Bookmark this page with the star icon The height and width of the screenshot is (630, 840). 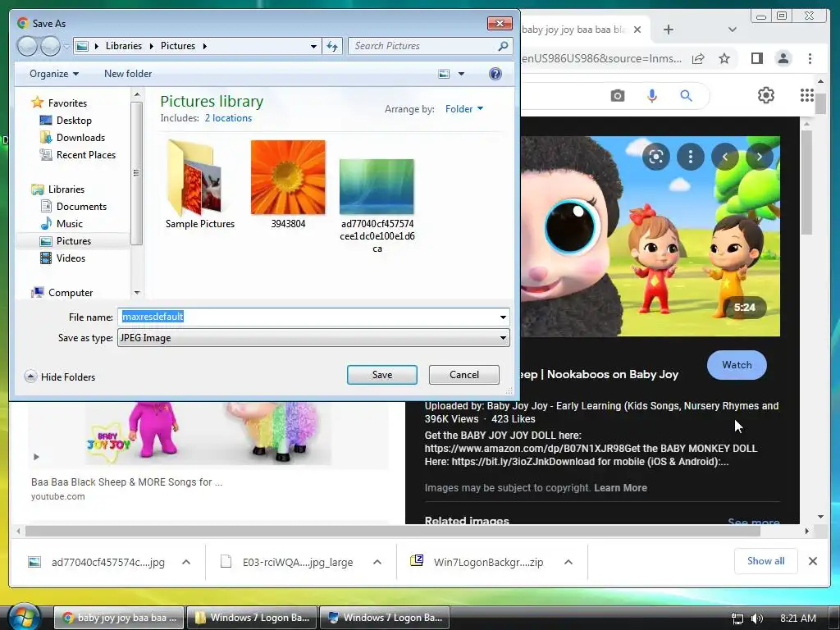pos(724,58)
